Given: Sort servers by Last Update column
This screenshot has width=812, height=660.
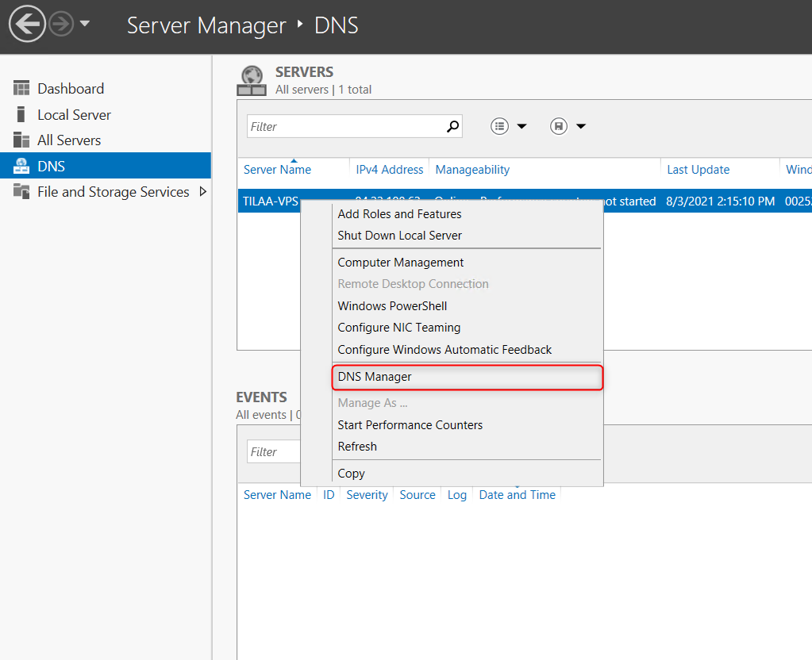Looking at the screenshot, I should [x=698, y=170].
